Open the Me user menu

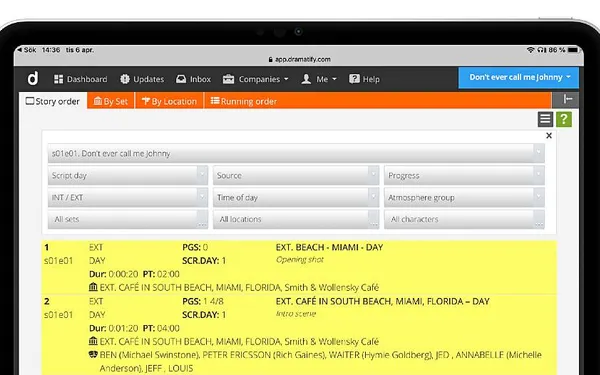click(x=319, y=79)
